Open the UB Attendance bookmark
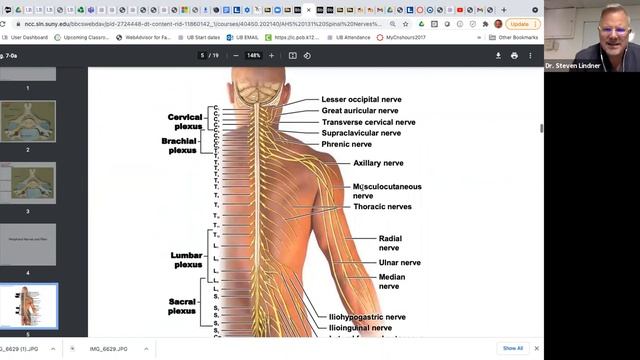Image resolution: width=640 pixels, height=360 pixels. 349,37
